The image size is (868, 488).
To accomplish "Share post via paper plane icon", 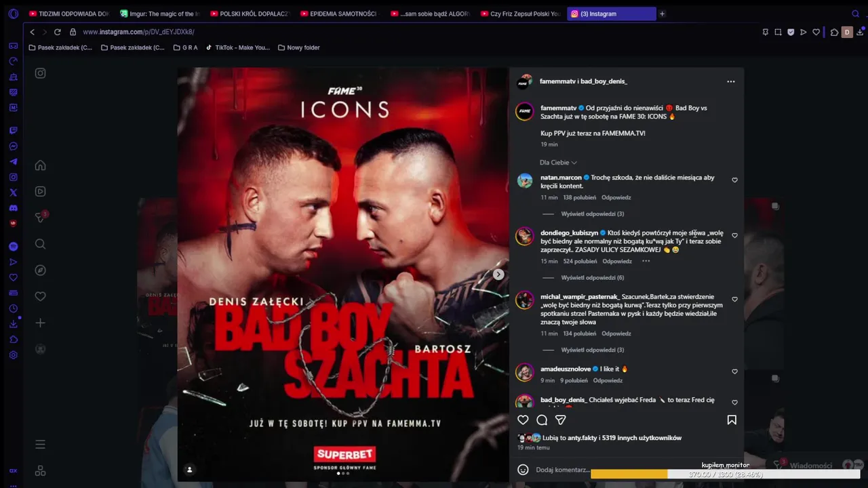I will tap(561, 420).
